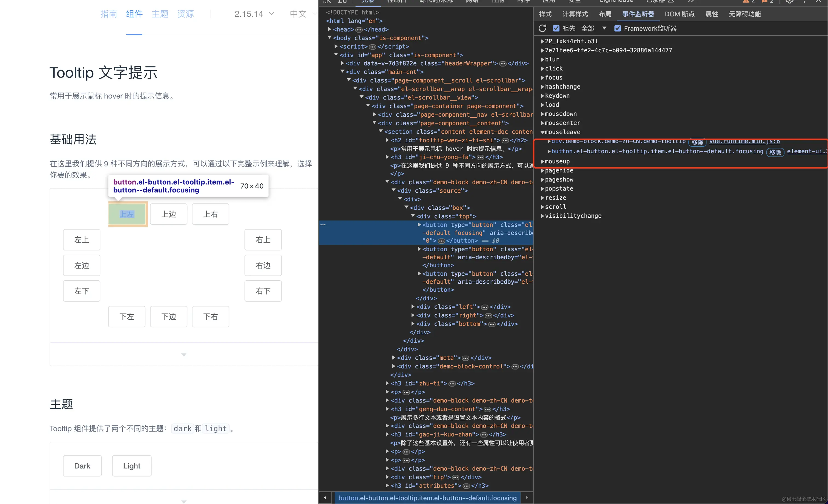828x504 pixels.
Task: Expand the hashchange event listener
Action: pyautogui.click(x=542, y=87)
